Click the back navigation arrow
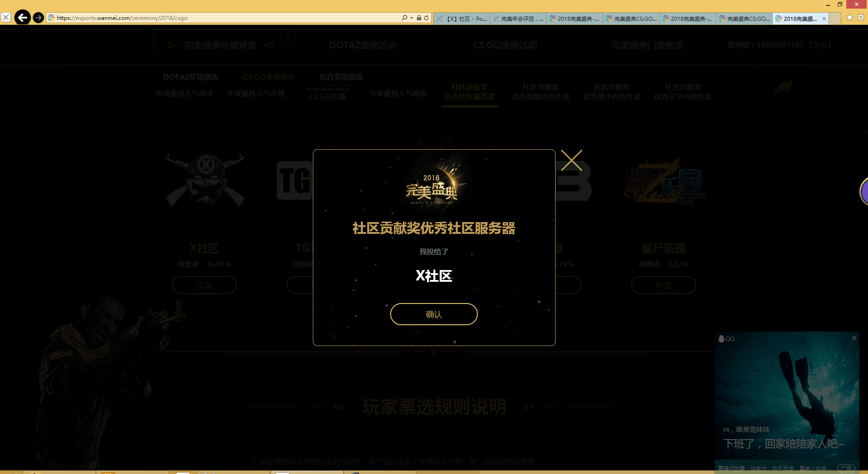 point(23,18)
